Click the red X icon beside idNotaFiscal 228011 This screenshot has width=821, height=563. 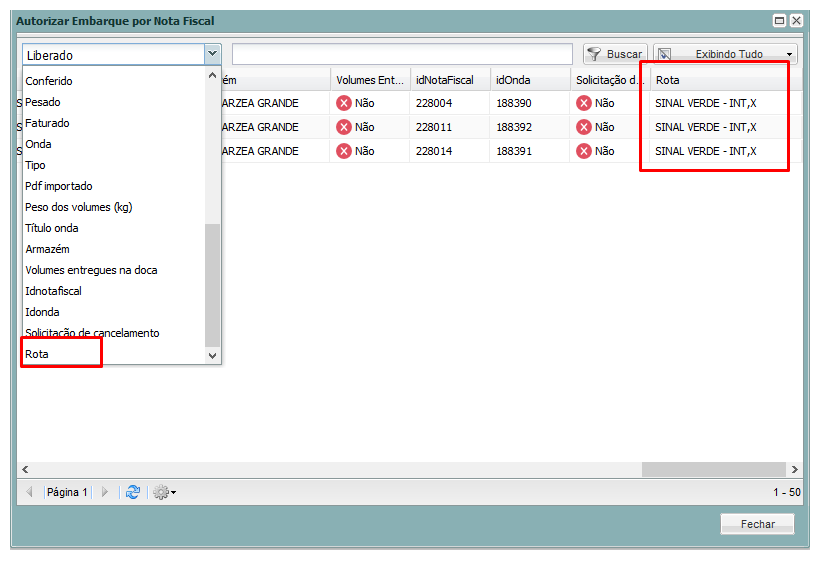click(343, 127)
